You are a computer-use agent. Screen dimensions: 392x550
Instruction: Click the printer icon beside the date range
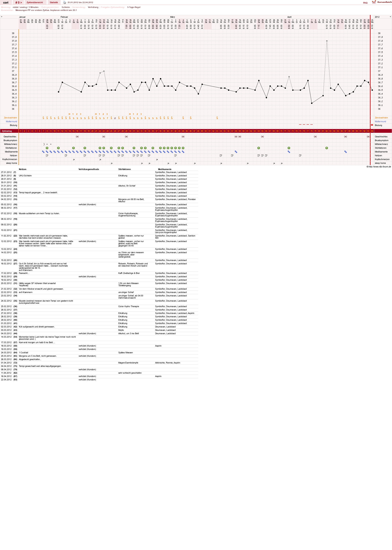[64, 2]
